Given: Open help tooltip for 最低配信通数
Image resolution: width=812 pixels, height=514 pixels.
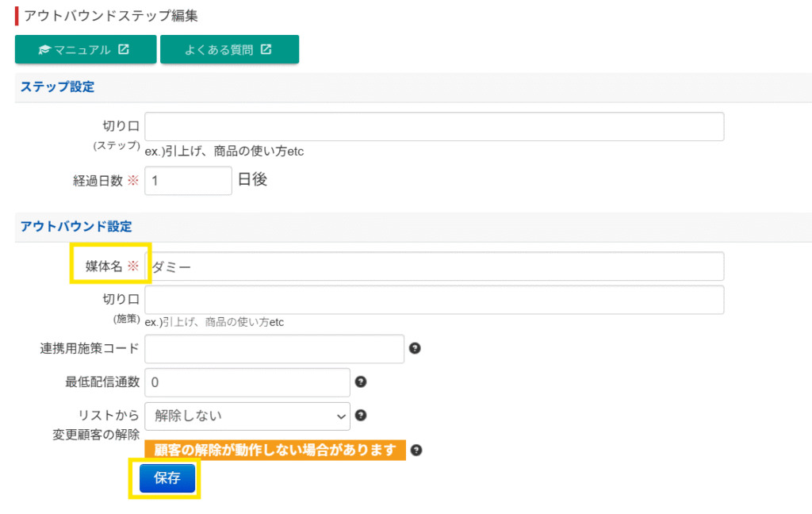Looking at the screenshot, I should coord(361,382).
